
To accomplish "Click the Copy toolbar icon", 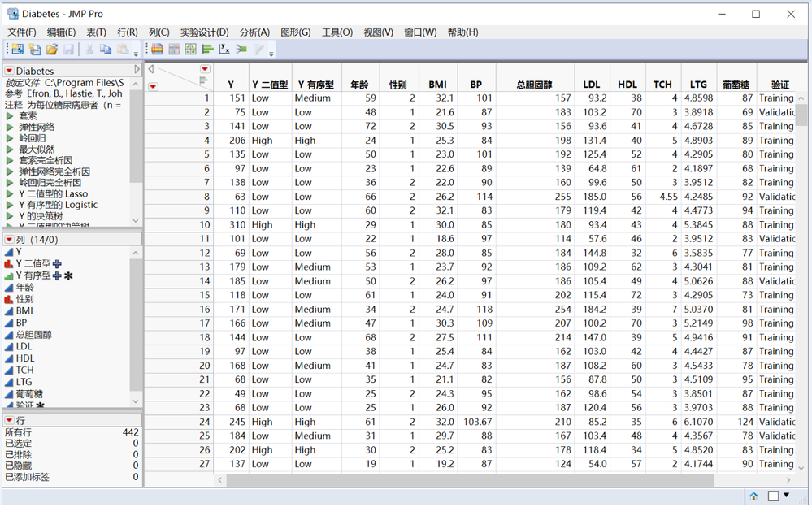I will [x=107, y=50].
